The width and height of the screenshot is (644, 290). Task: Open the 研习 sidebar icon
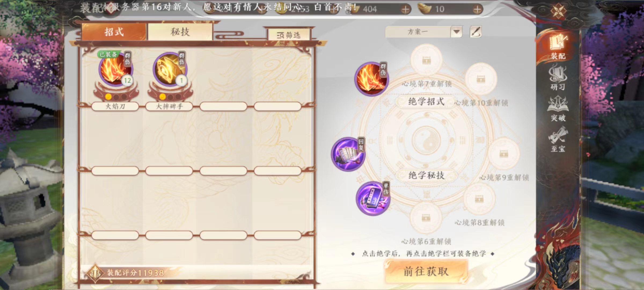point(558,78)
